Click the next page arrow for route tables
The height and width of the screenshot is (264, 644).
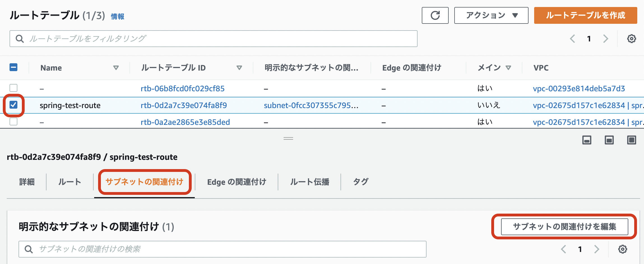click(x=606, y=39)
